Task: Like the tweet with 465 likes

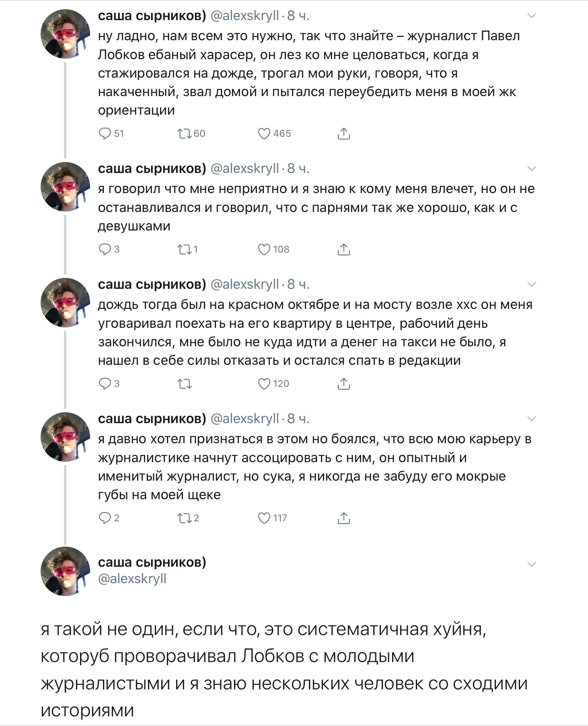Action: [x=264, y=134]
